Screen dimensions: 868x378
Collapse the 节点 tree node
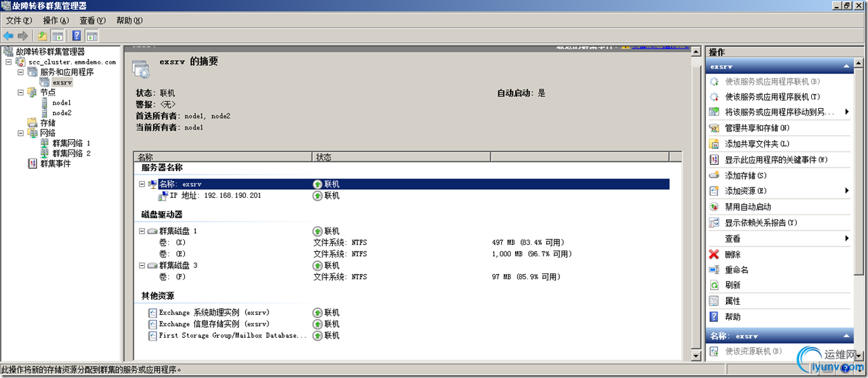[21, 92]
